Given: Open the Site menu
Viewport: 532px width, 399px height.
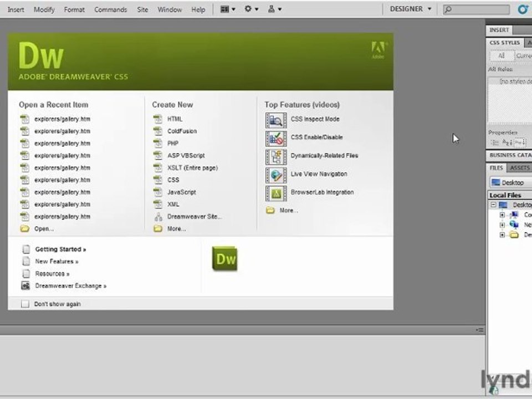Looking at the screenshot, I should click(142, 9).
